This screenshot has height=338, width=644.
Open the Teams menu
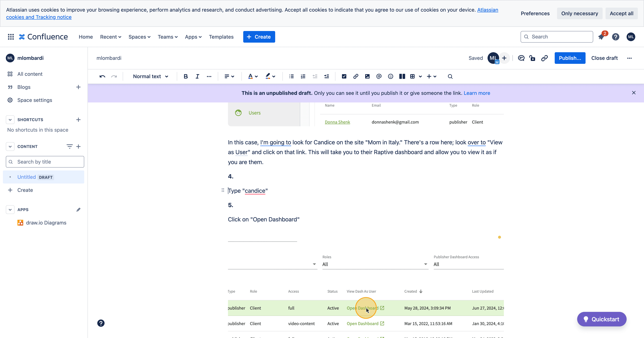tap(168, 37)
